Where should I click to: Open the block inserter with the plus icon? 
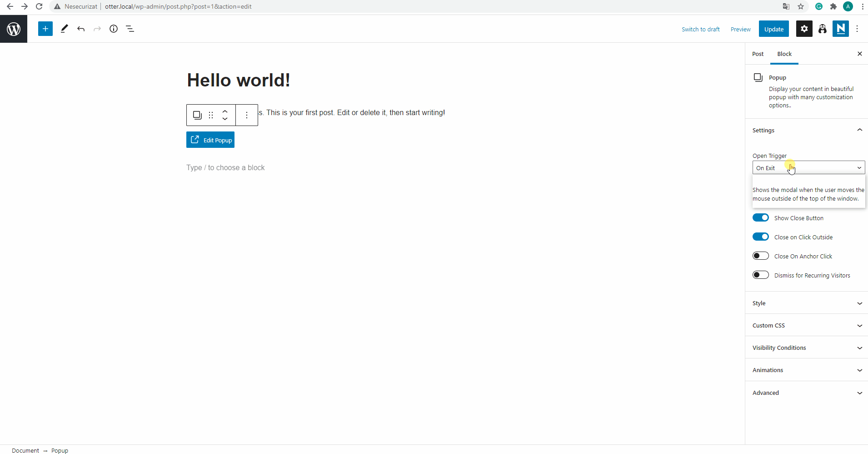click(45, 28)
